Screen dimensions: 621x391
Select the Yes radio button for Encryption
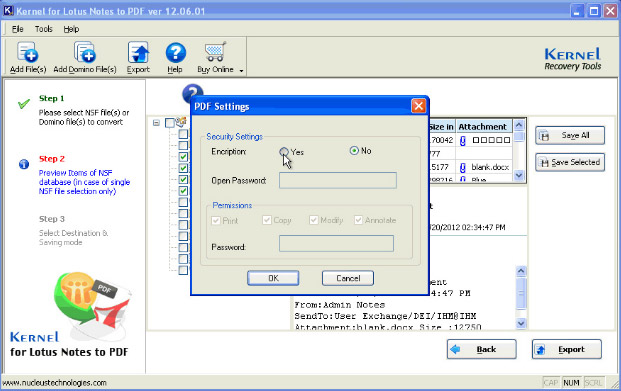click(284, 152)
